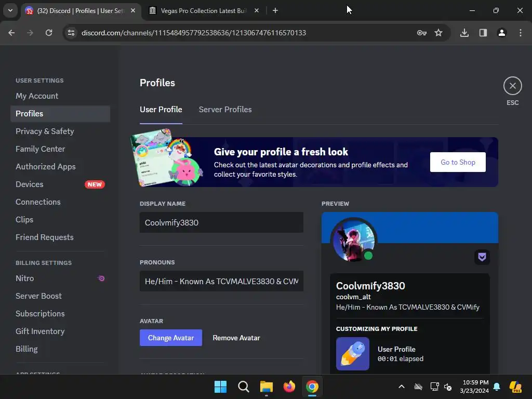Open Nitro billing settings
The image size is (532, 399).
tap(60, 278)
